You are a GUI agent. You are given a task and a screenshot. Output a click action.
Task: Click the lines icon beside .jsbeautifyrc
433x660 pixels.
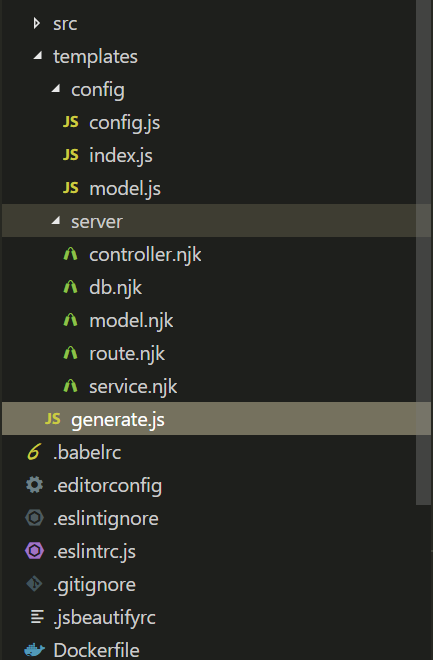coord(37,617)
